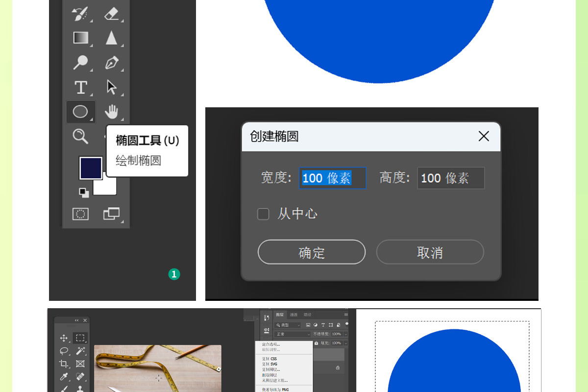Activate the Zoom magnifier tool
Screen dimensions: 588x392
pyautogui.click(x=80, y=136)
